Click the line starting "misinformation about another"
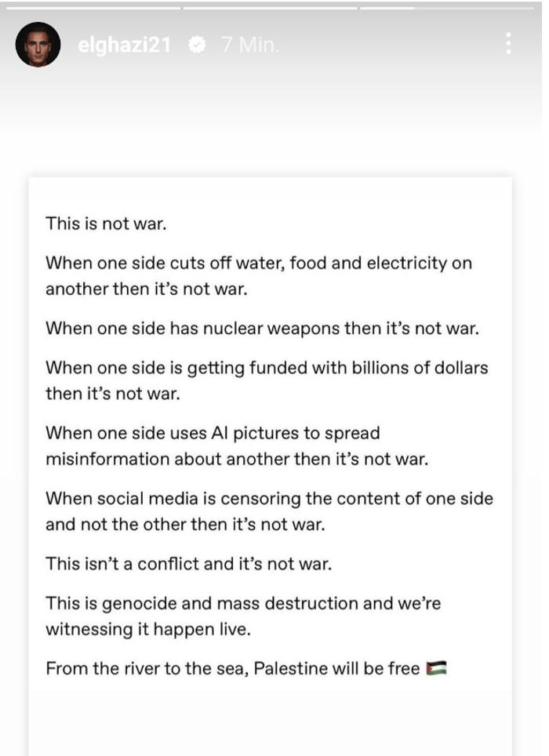 (x=237, y=459)
